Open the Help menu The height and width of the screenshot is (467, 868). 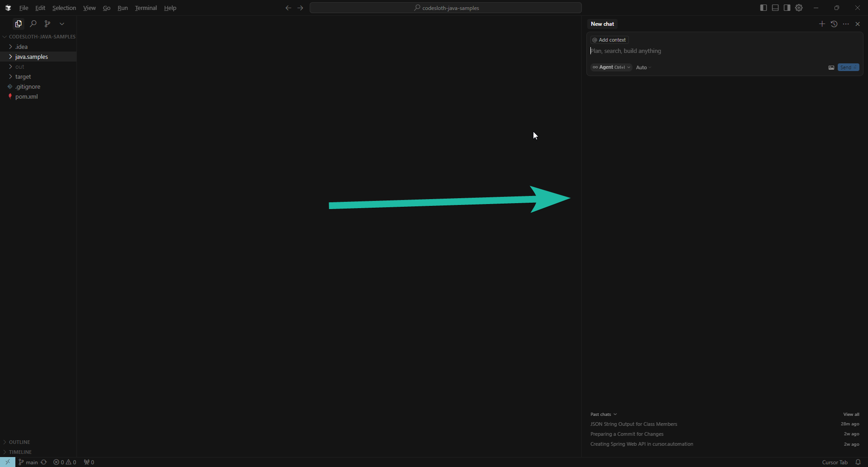[170, 8]
